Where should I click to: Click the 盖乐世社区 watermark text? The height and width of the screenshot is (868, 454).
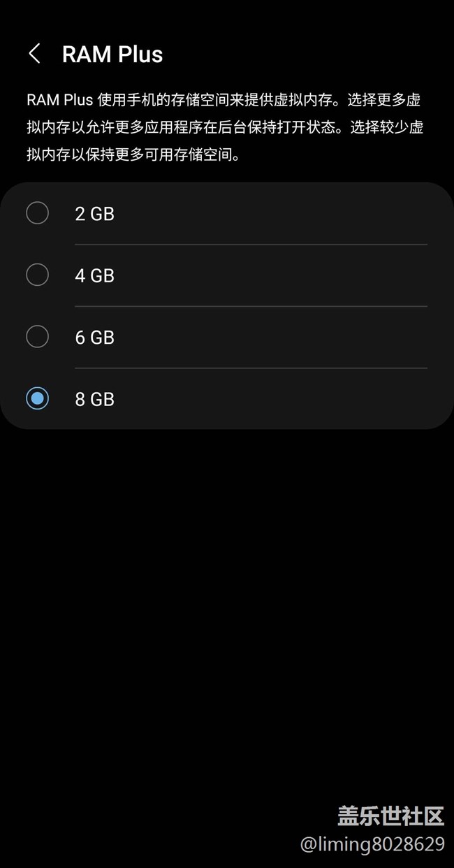click(x=390, y=816)
